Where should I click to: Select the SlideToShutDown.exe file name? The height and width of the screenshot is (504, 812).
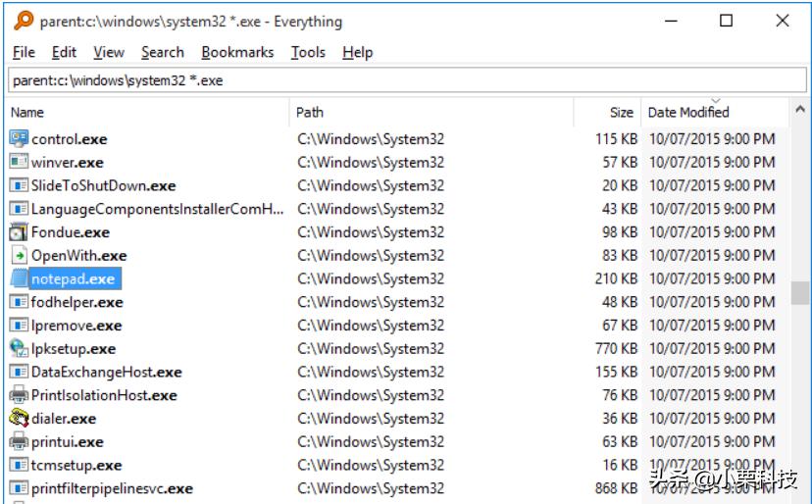tap(104, 186)
